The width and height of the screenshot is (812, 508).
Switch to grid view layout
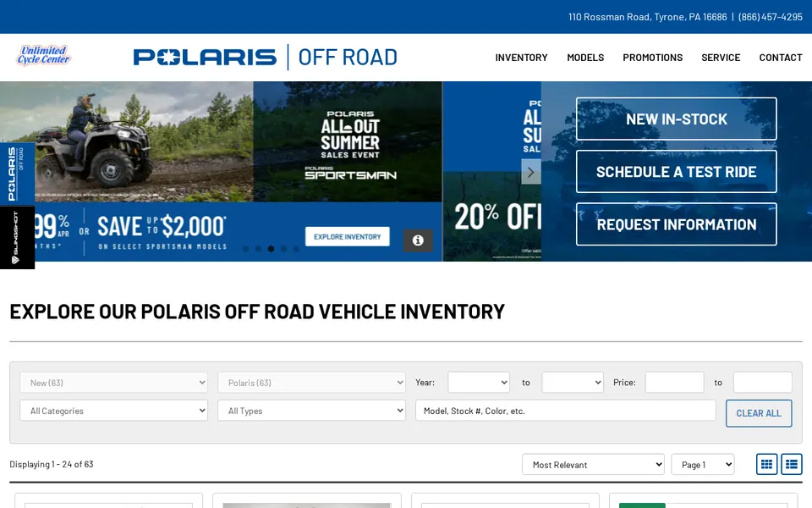pyautogui.click(x=766, y=464)
